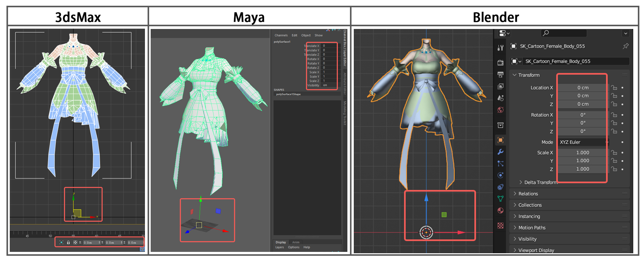Viewport: 644px width, 263px height.
Task: Open Blender Collection properties box icon
Action: pos(500,125)
